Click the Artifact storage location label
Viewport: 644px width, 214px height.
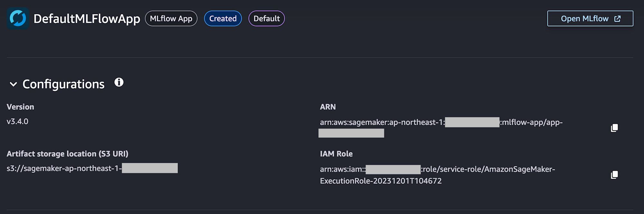pyautogui.click(x=67, y=154)
